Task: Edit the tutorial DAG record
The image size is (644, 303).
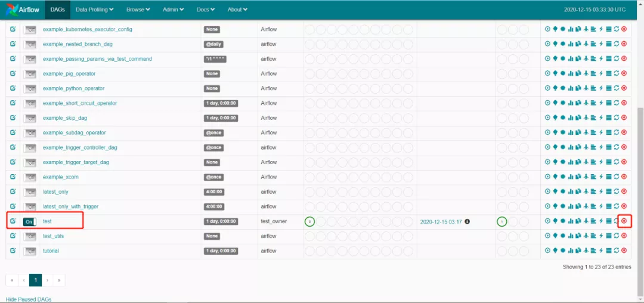Action: tap(13, 251)
